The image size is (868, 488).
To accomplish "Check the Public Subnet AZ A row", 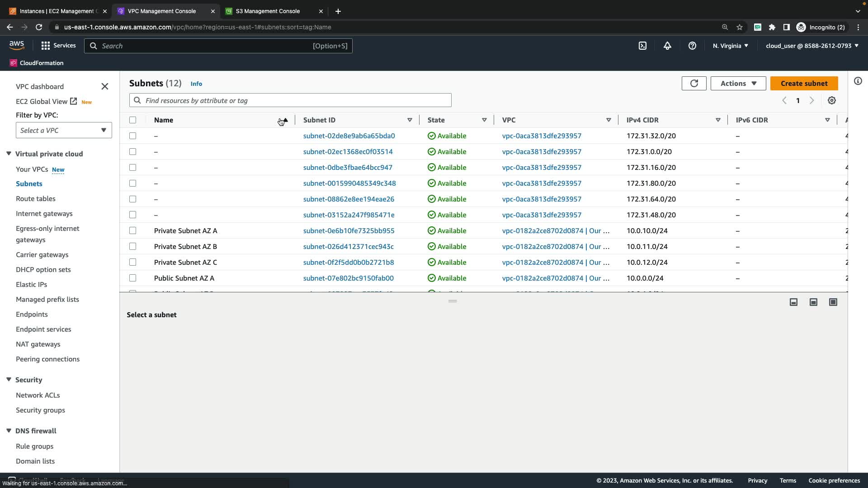I will click(x=132, y=278).
